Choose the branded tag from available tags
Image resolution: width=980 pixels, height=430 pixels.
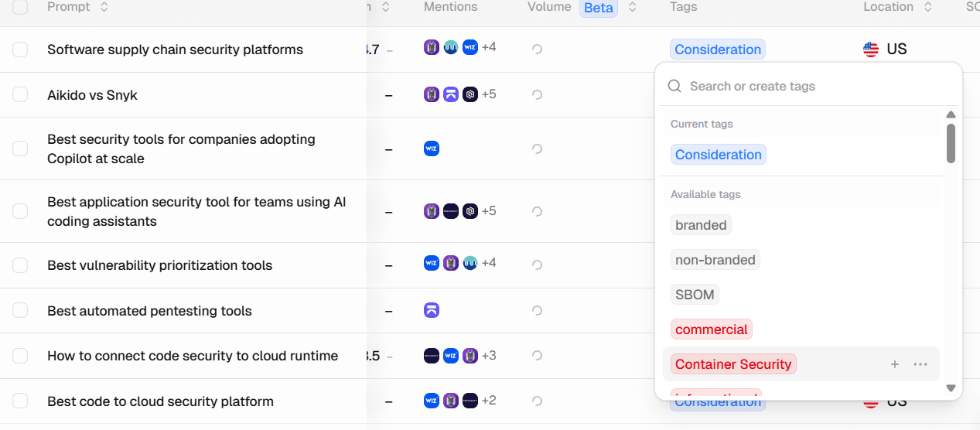(x=701, y=225)
